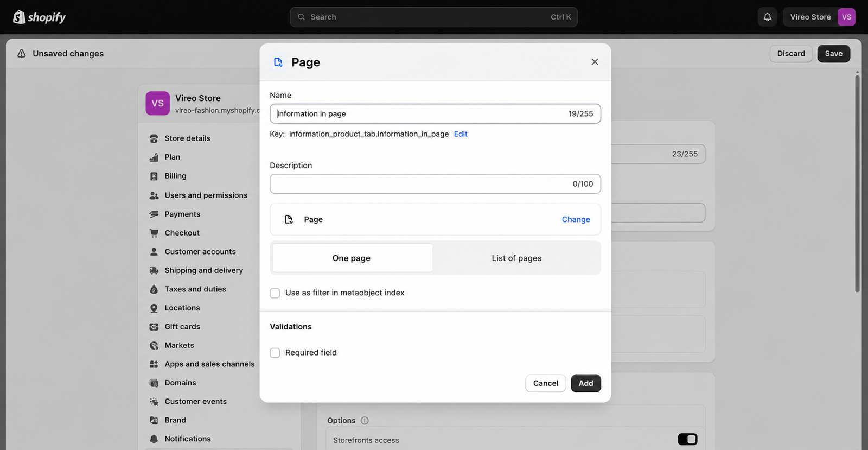The width and height of the screenshot is (868, 450).
Task: Toggle Storefronts access switch
Action: [x=687, y=439]
